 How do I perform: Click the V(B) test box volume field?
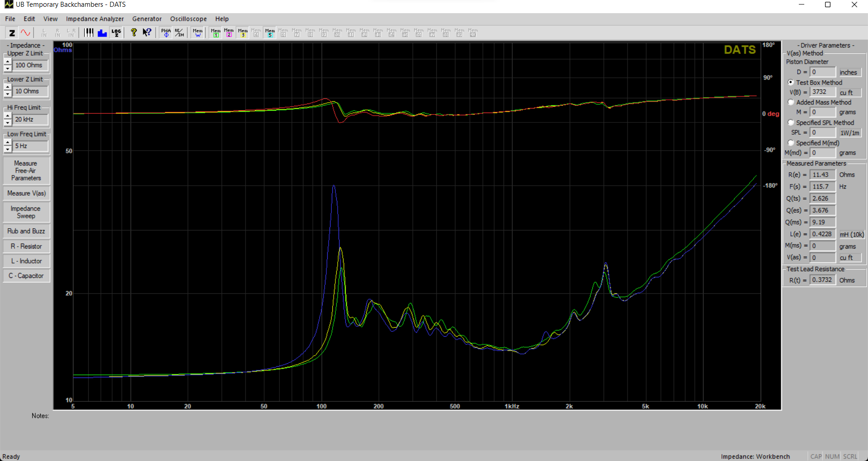point(823,92)
